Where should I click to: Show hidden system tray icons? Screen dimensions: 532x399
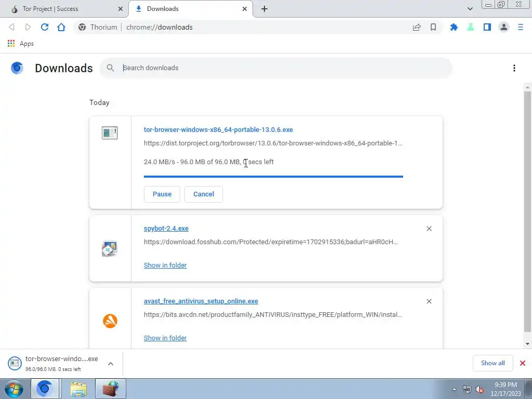[x=454, y=390]
